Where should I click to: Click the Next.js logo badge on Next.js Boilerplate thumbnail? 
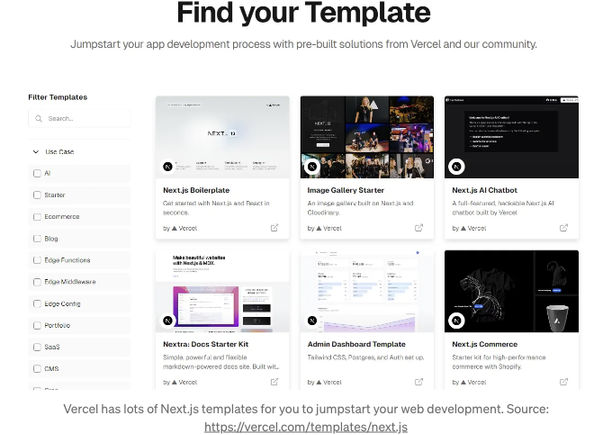click(168, 167)
